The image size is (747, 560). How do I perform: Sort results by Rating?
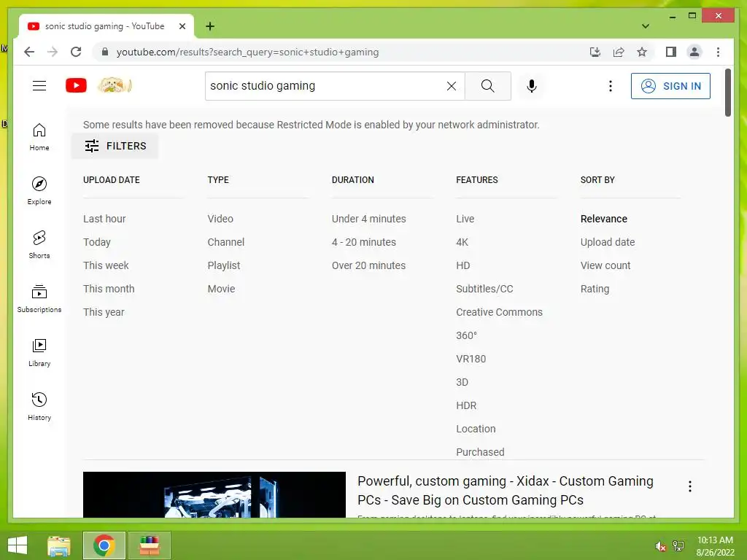595,289
